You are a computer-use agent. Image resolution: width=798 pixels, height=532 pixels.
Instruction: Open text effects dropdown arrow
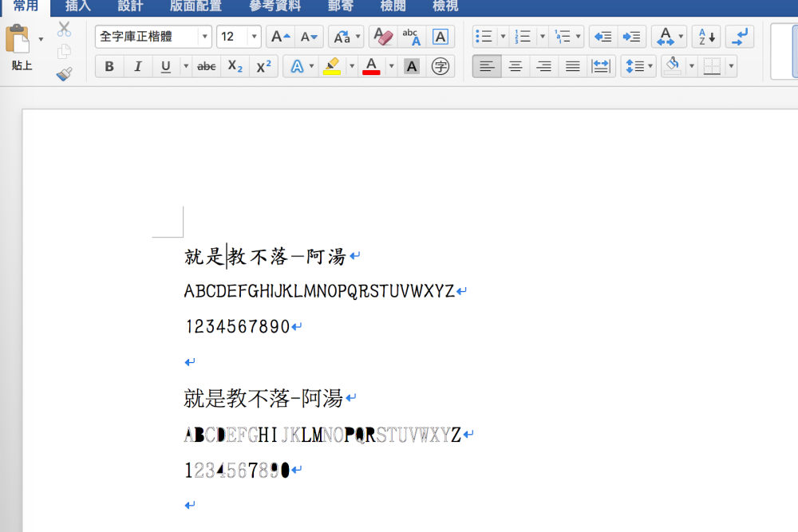(311, 66)
